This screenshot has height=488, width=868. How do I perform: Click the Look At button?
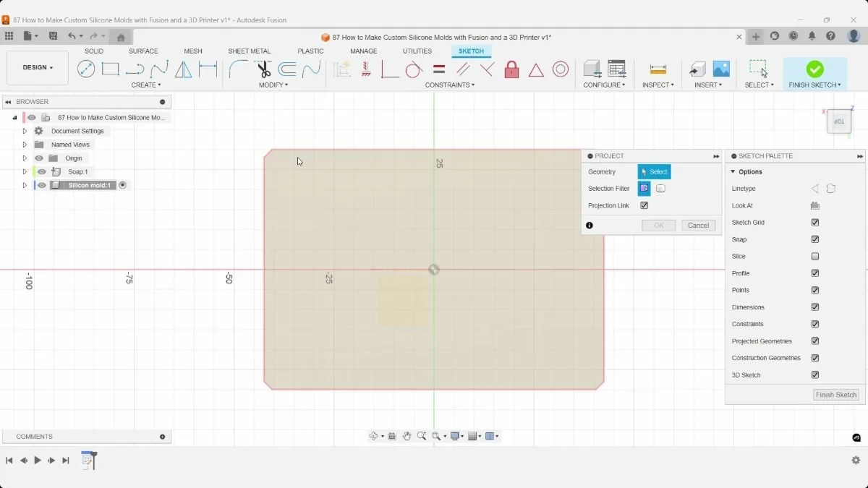pyautogui.click(x=815, y=206)
